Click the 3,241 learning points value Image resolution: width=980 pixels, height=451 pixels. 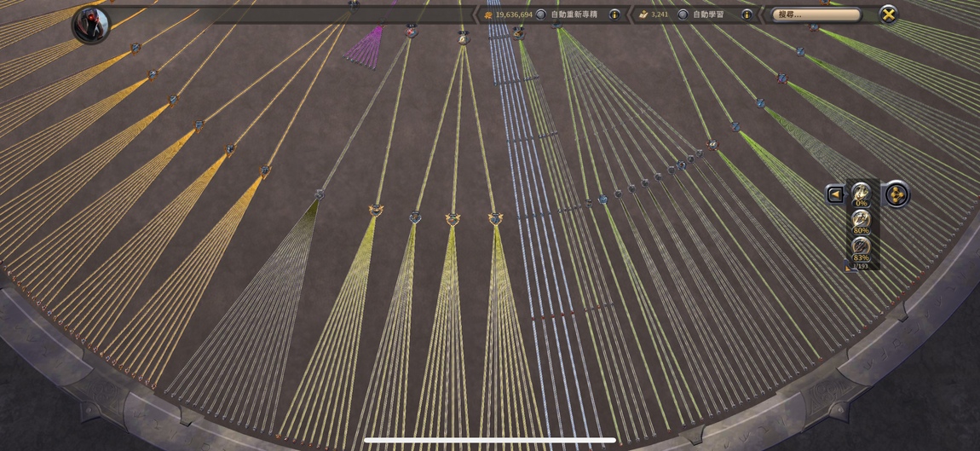click(660, 14)
